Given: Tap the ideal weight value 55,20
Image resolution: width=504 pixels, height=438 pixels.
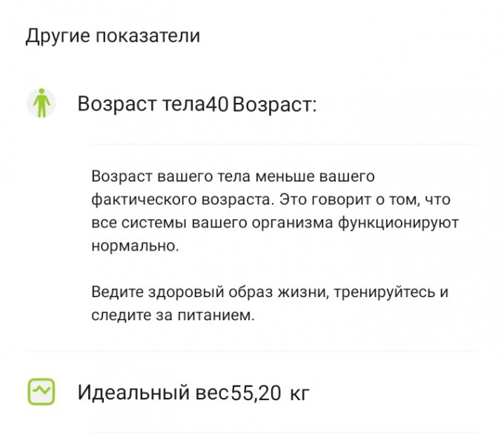Looking at the screenshot, I should point(256,393).
